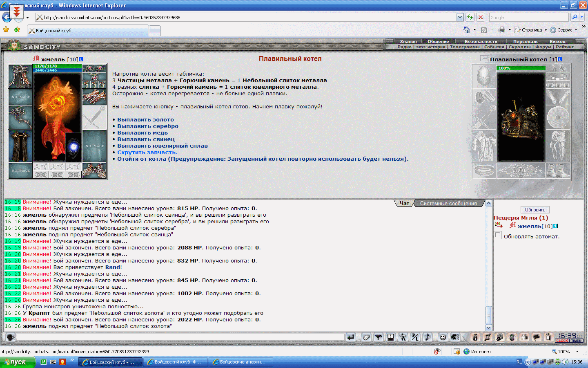Click the smelting cauldron picture
The height and width of the screenshot is (368, 588).
click(521, 117)
